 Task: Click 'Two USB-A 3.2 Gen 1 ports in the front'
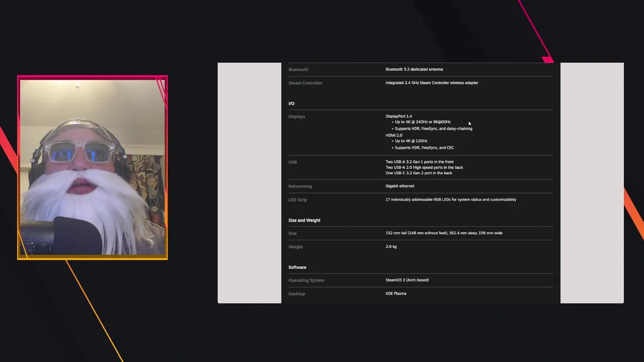coord(420,162)
